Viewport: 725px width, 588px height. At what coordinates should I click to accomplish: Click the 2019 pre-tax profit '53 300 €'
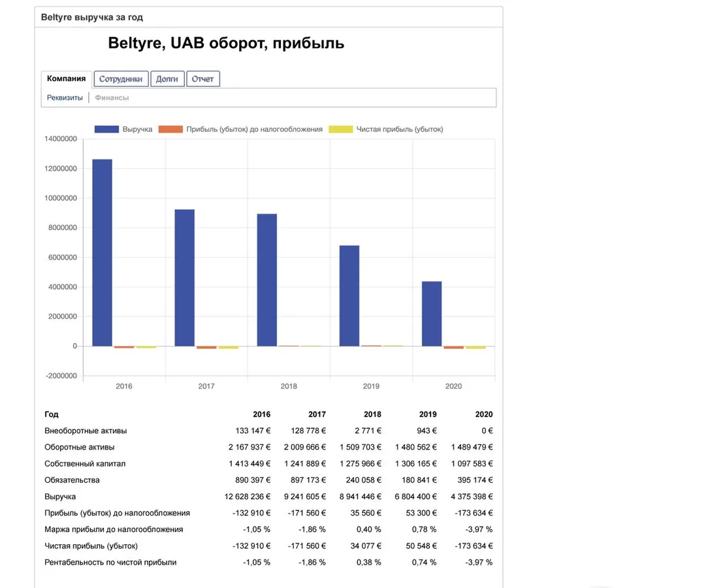coord(422,513)
